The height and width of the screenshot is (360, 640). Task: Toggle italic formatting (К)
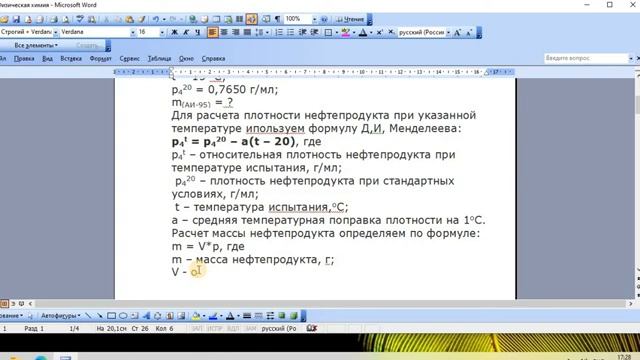186,32
